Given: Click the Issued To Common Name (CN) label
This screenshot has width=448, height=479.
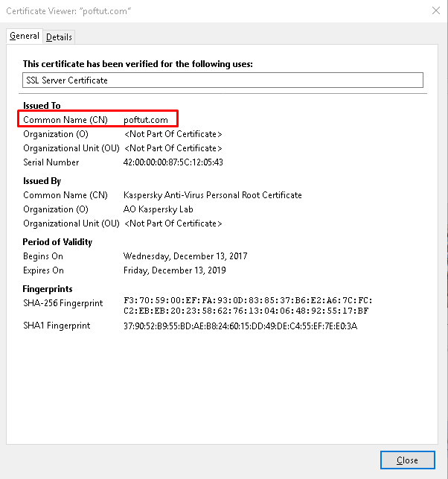Looking at the screenshot, I should pyautogui.click(x=65, y=120).
